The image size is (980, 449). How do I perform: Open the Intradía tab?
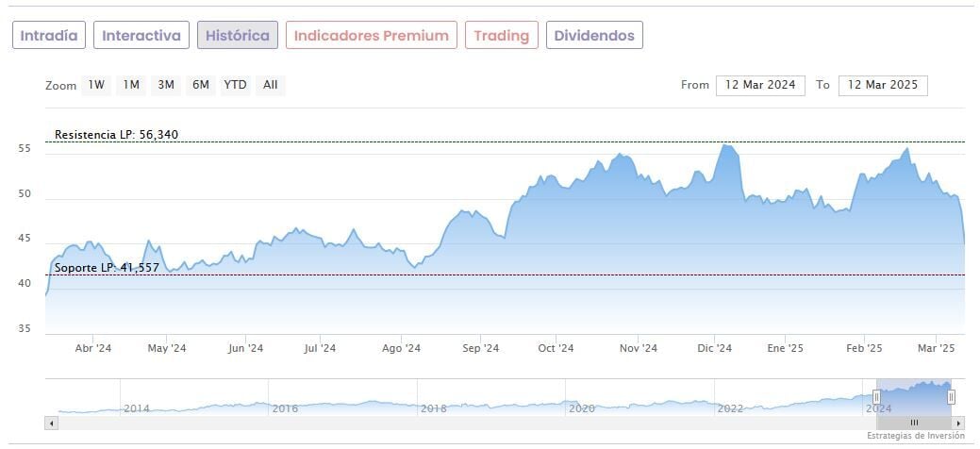point(49,36)
